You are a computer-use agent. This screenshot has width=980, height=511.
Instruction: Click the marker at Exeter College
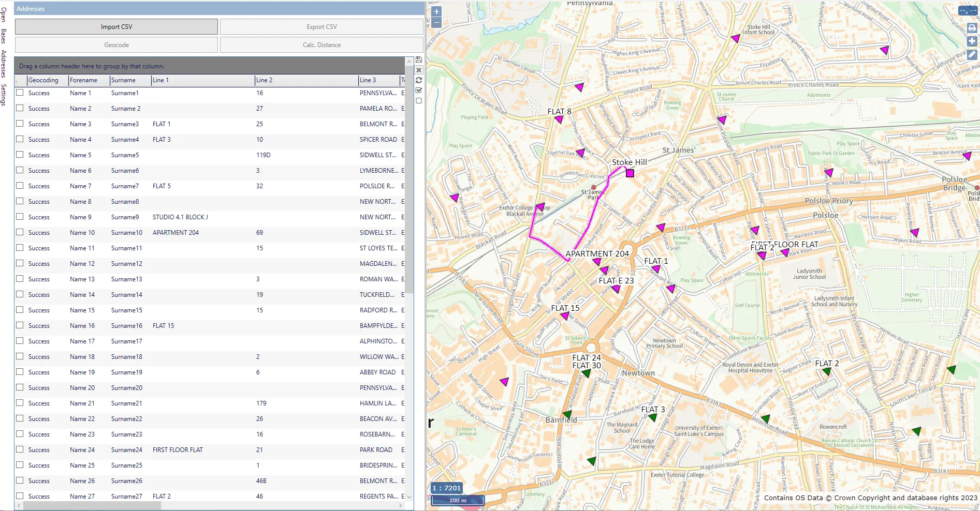point(540,207)
